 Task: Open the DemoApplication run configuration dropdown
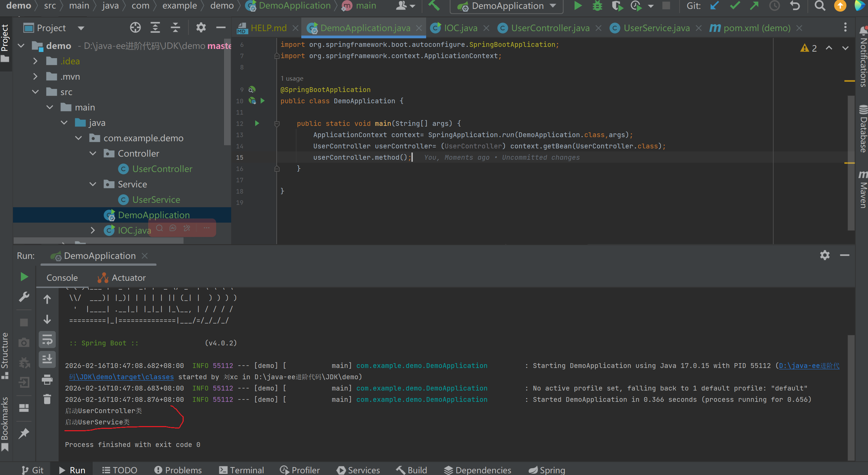[x=507, y=6]
